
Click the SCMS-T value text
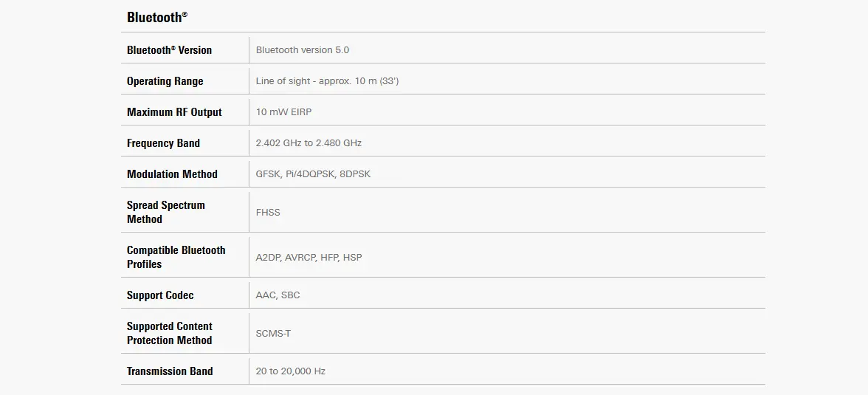pyautogui.click(x=273, y=334)
